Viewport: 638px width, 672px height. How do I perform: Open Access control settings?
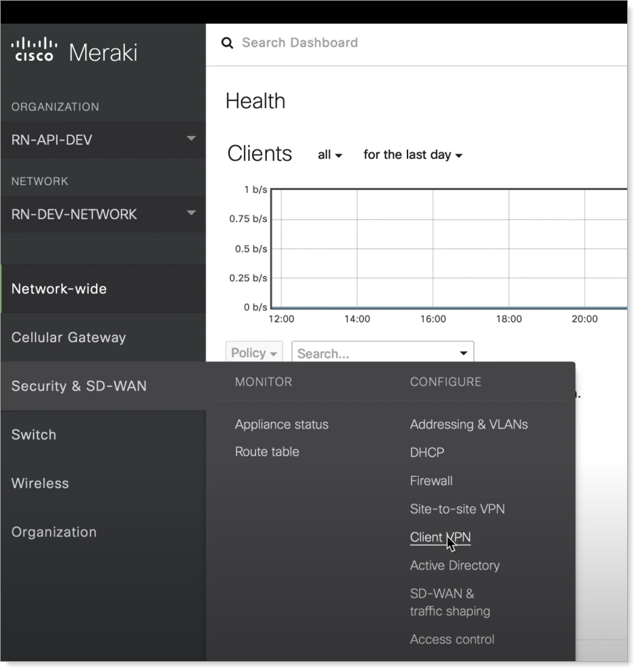[x=452, y=639]
